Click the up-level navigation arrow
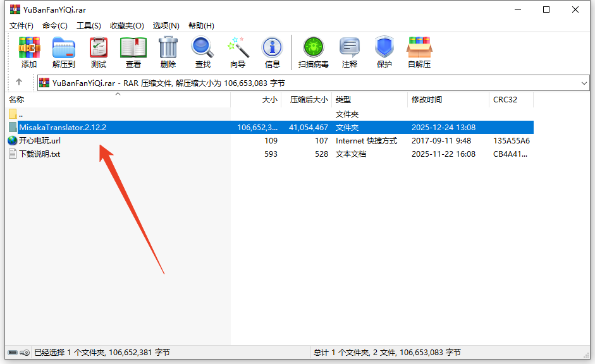 pos(19,82)
